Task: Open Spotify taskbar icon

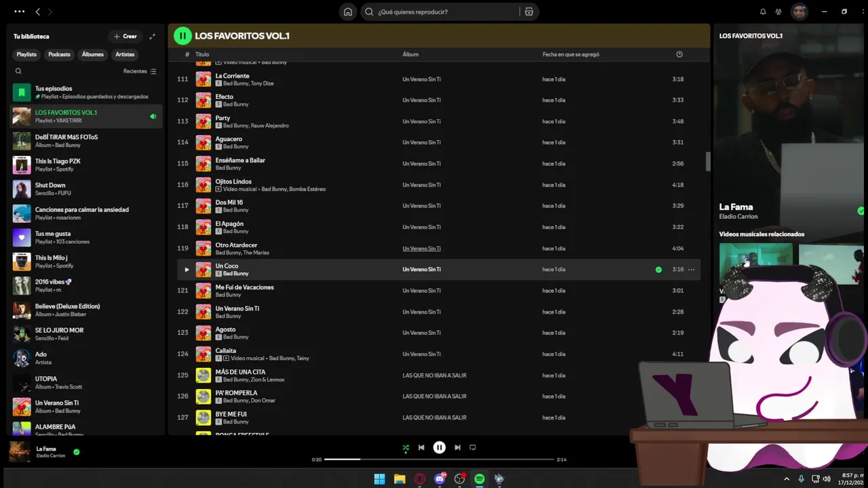Action: (x=479, y=479)
